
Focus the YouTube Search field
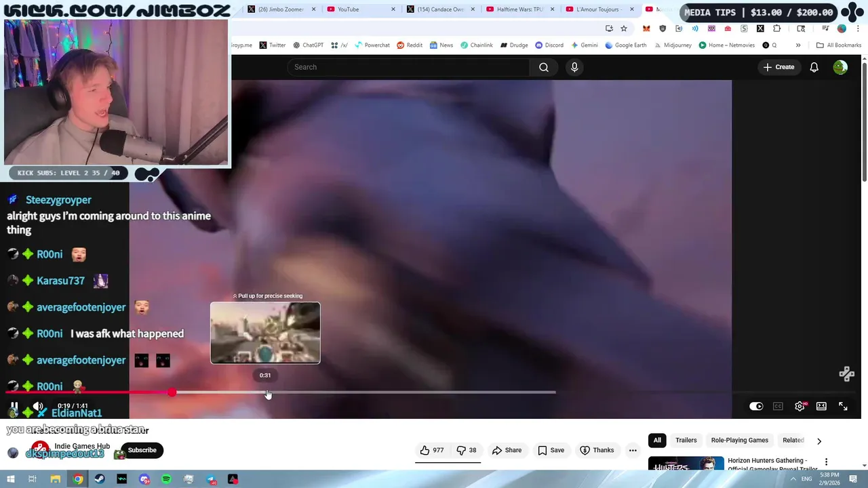tap(408, 67)
